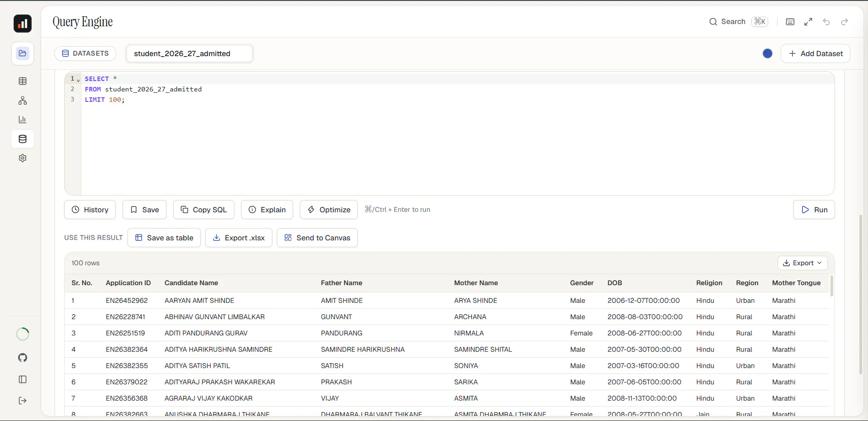Open the GitHub icon in the sidebar
This screenshot has width=868, height=421.
click(23, 358)
